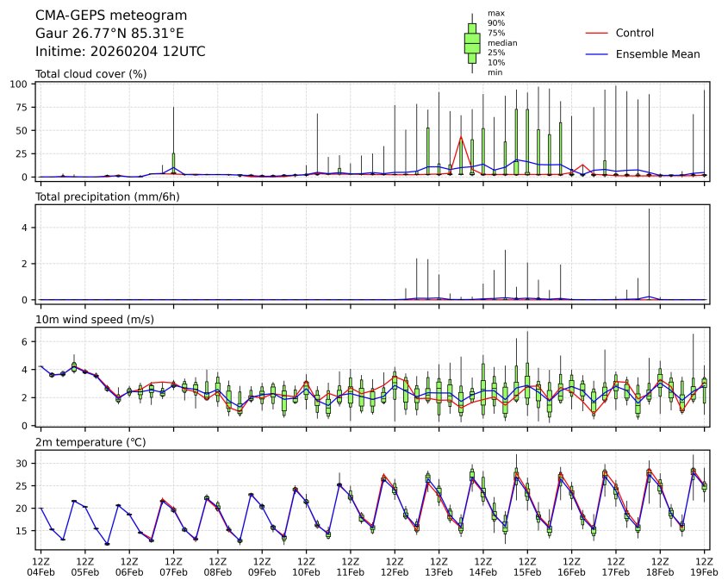Screen dimensions: 728x587
Task: Click the 19Feb date label on x-axis
Action: [x=705, y=571]
